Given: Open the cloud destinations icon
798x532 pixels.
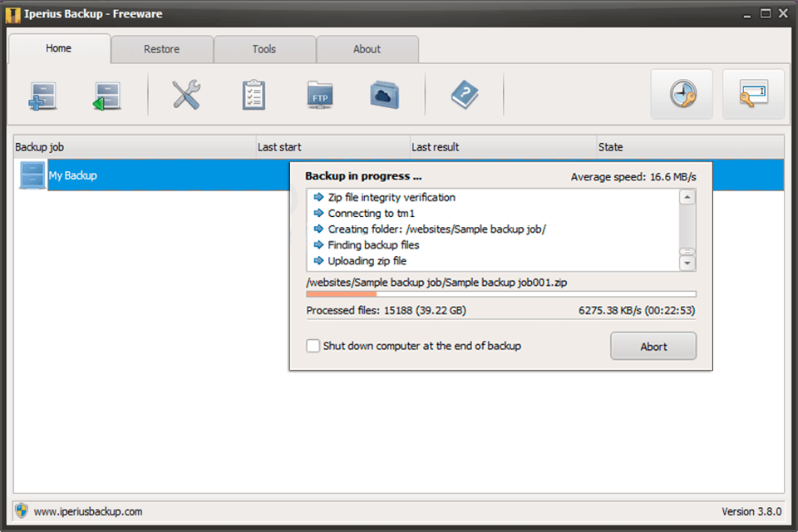Looking at the screenshot, I should pos(383,94).
